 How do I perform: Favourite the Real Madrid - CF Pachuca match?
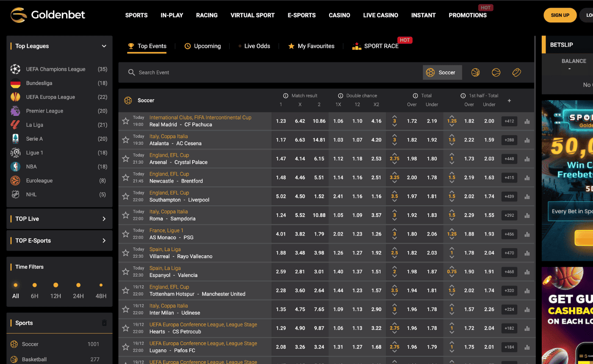[125, 121]
